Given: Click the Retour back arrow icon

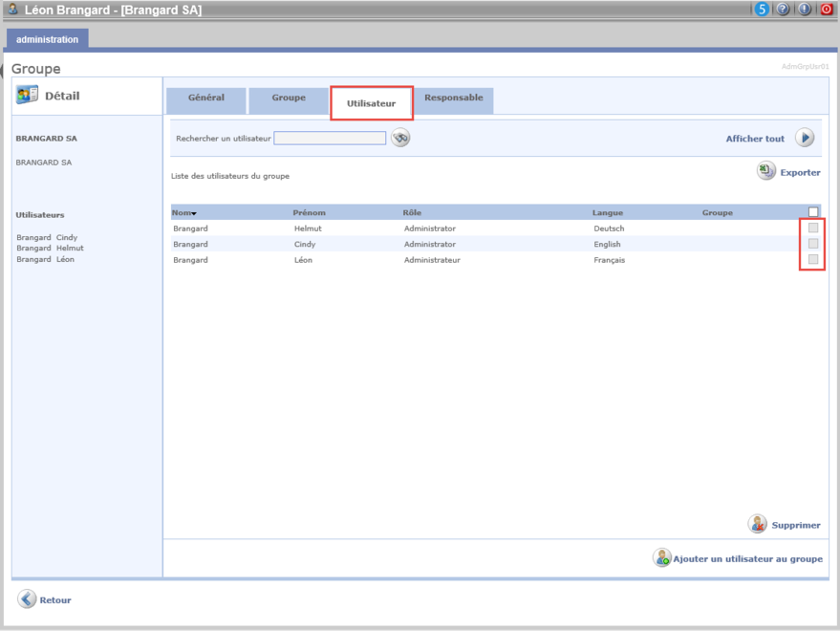Looking at the screenshot, I should point(27,599).
